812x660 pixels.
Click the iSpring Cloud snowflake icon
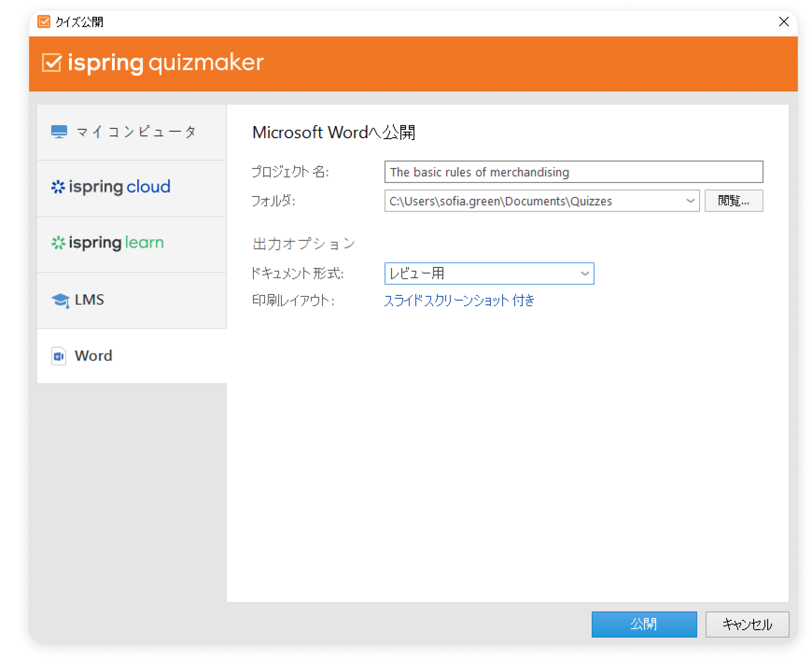tap(58, 187)
